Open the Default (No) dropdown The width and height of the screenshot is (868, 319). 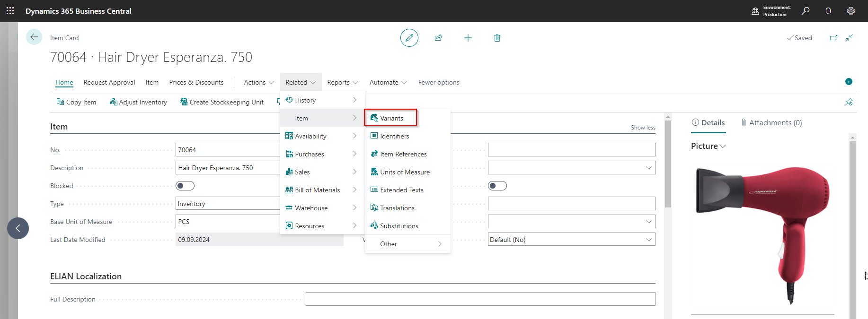tap(572, 240)
